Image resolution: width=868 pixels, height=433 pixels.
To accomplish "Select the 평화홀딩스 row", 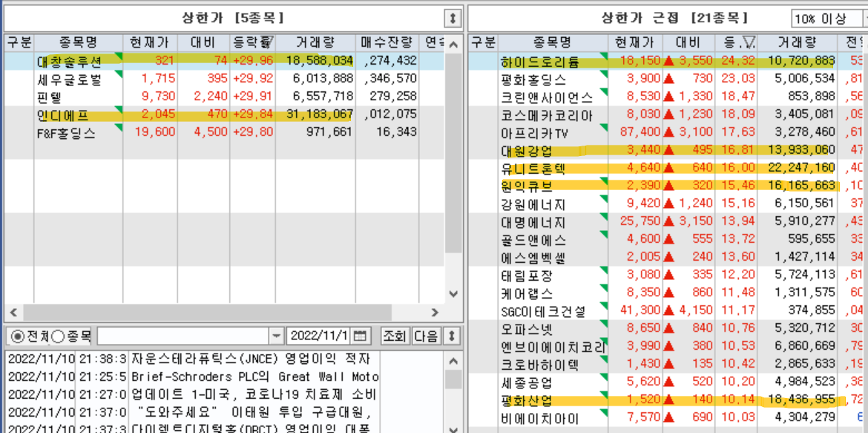I will click(668, 79).
